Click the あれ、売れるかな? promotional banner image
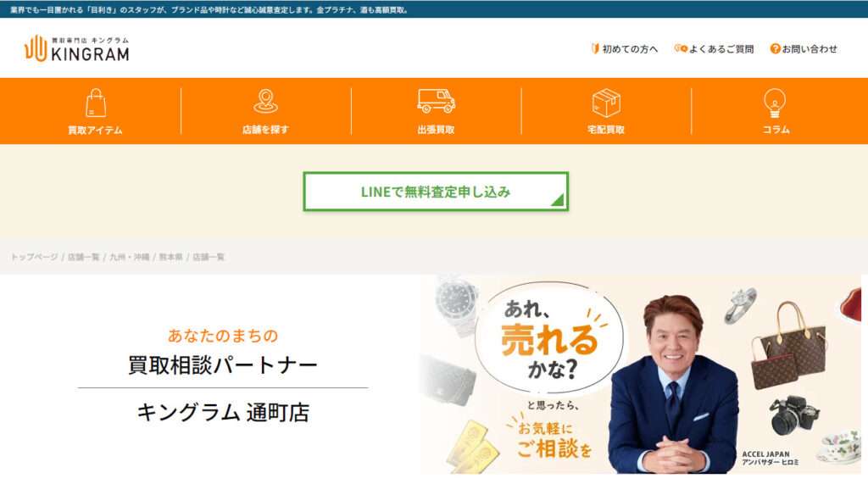This screenshot has width=868, height=484. tap(641, 374)
